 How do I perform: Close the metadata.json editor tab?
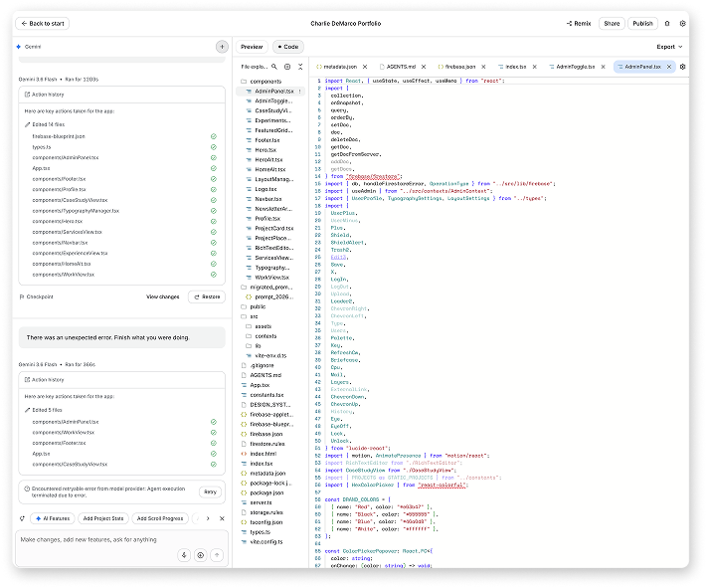[x=365, y=67]
